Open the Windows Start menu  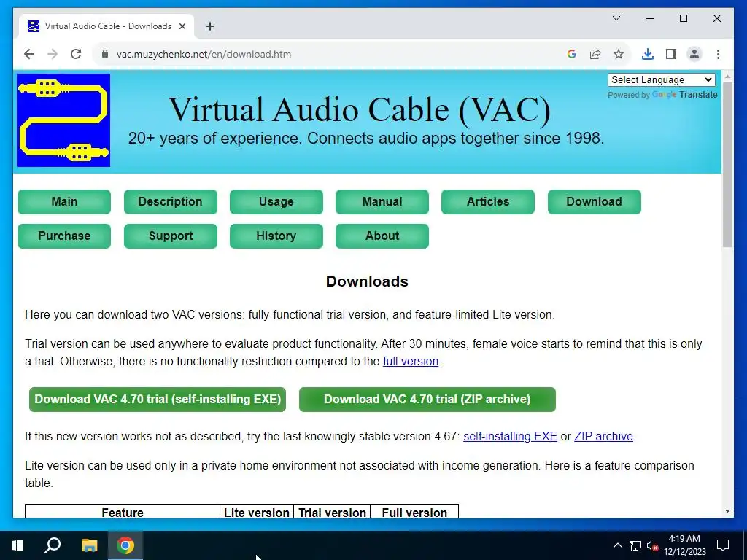tap(18, 545)
